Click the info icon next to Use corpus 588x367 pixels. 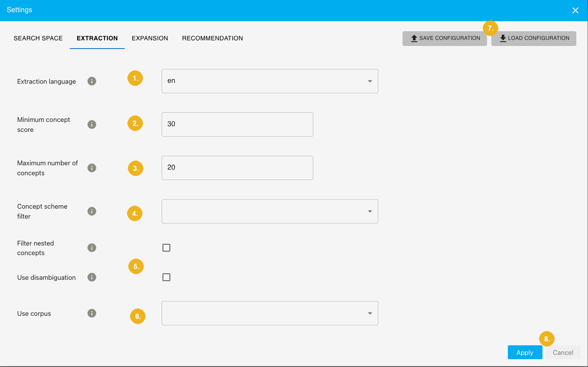point(91,313)
